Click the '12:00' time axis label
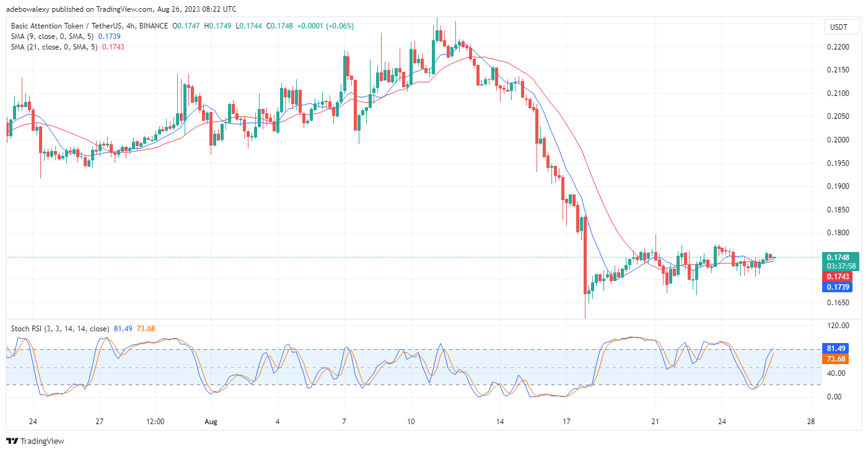 click(156, 422)
